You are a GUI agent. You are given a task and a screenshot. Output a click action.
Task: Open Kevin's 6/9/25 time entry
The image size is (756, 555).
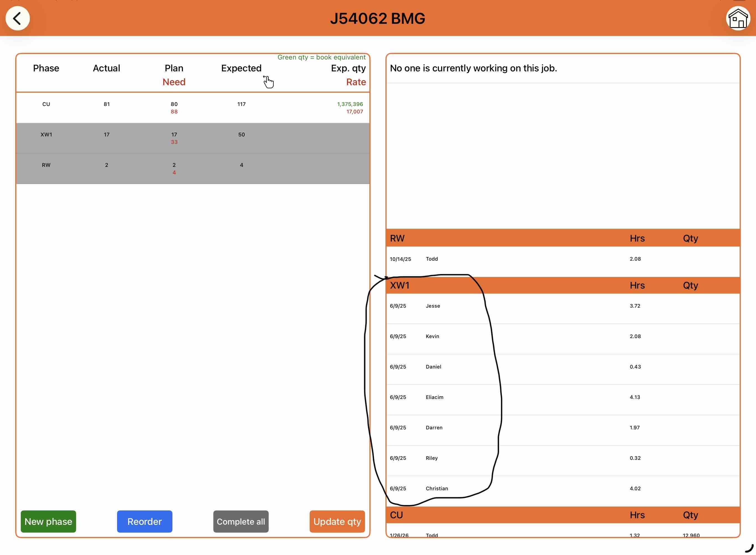click(x=563, y=336)
